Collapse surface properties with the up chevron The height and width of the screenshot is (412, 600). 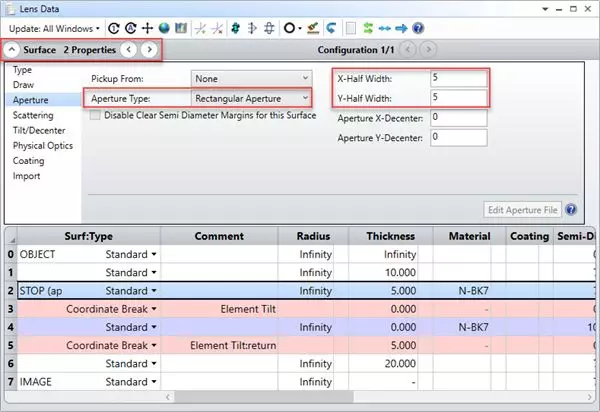(x=11, y=49)
